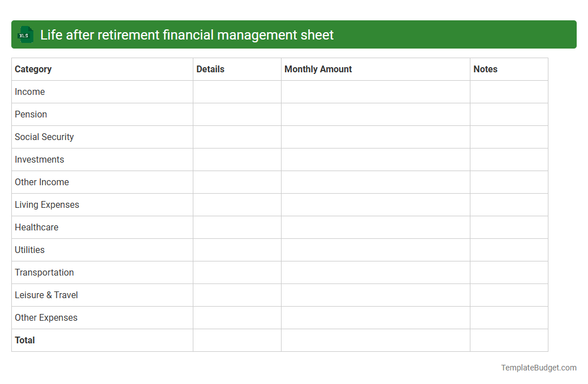Click the Leisure & Travel label
The height and width of the screenshot is (384, 588).
46,295
